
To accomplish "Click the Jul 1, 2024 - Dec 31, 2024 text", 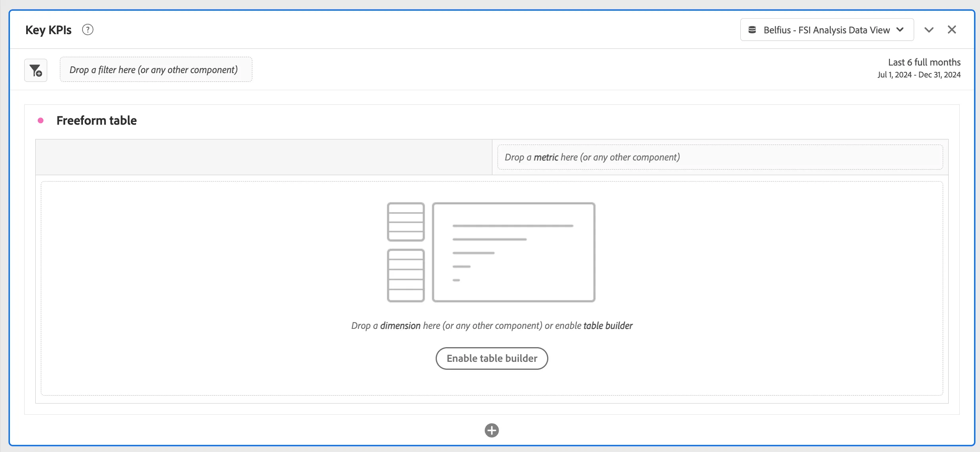I will (919, 75).
